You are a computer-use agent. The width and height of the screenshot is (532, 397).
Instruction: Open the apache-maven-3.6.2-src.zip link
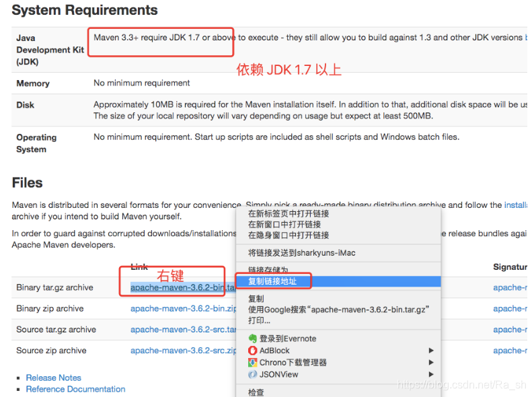pos(184,351)
